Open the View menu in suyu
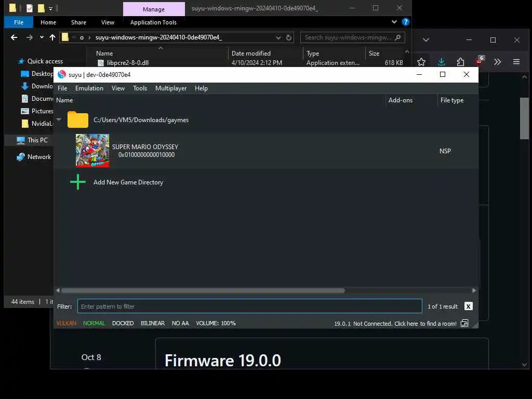Screen dimensions: 532x399 point(118,88)
